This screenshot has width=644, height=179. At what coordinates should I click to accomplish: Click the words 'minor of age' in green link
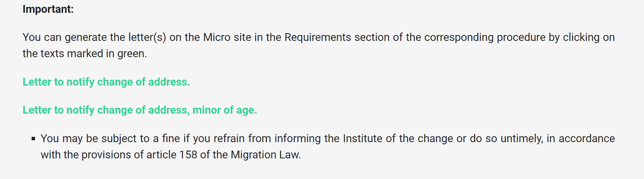pyautogui.click(x=225, y=110)
